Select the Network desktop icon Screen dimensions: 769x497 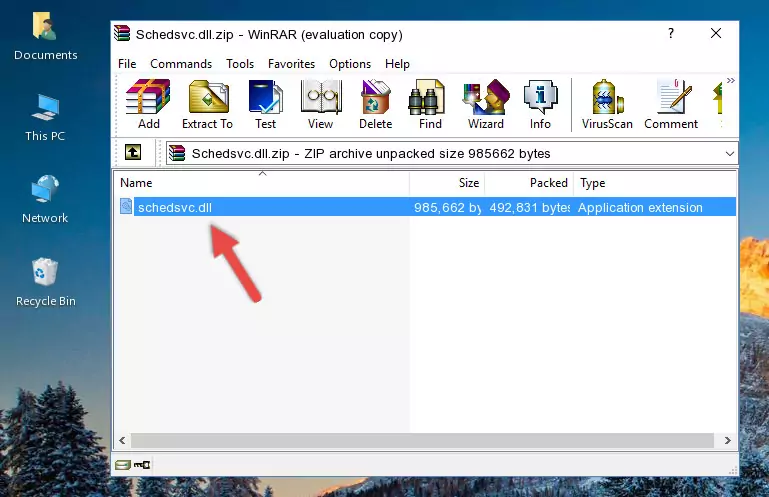point(45,199)
